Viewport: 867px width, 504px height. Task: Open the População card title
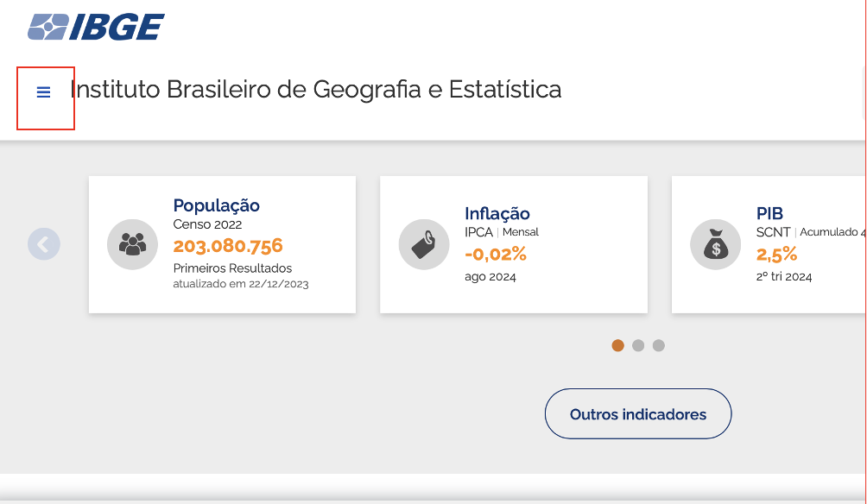[x=216, y=205]
